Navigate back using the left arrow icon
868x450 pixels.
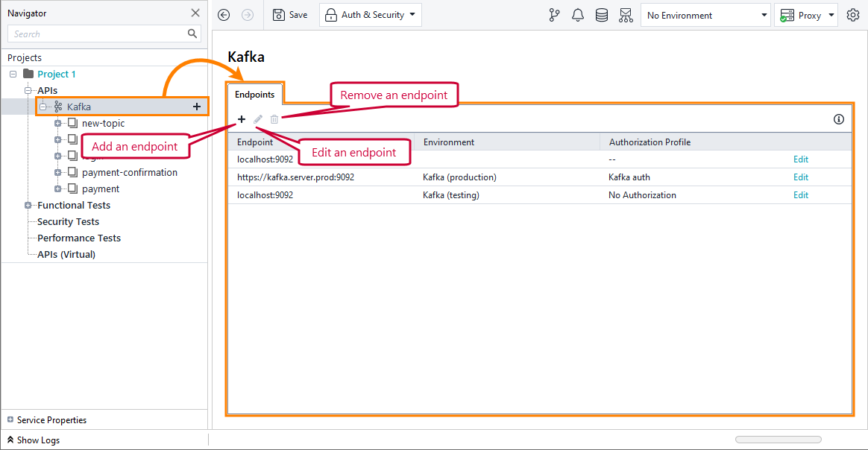click(x=223, y=14)
